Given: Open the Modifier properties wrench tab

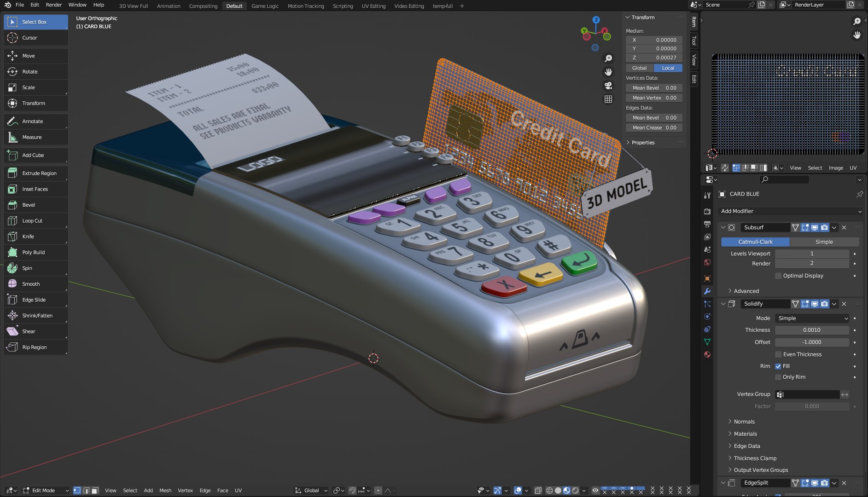Looking at the screenshot, I should tap(707, 291).
